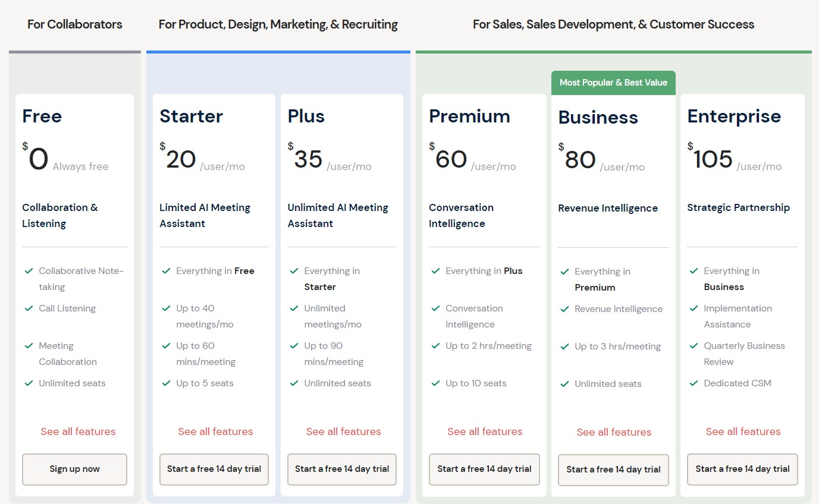Click the checkmark next to Up to 5 seats
Image resolution: width=819 pixels, height=504 pixels.
(x=166, y=383)
